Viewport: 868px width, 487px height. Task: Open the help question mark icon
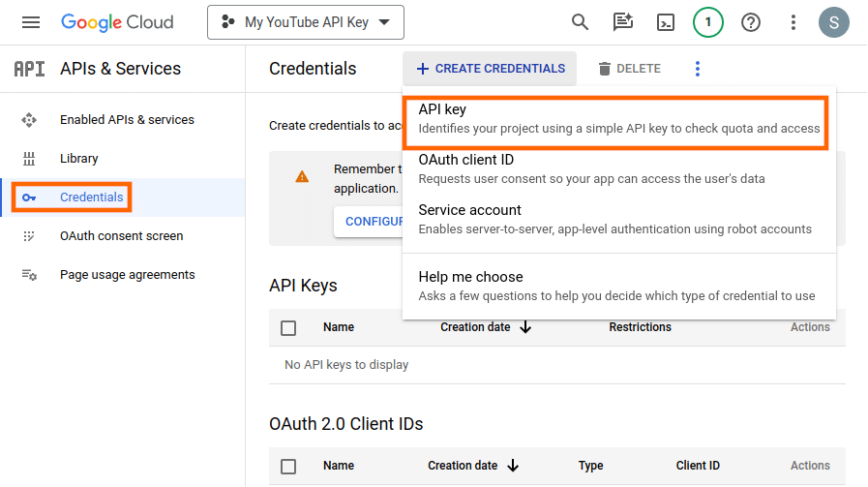click(x=751, y=22)
